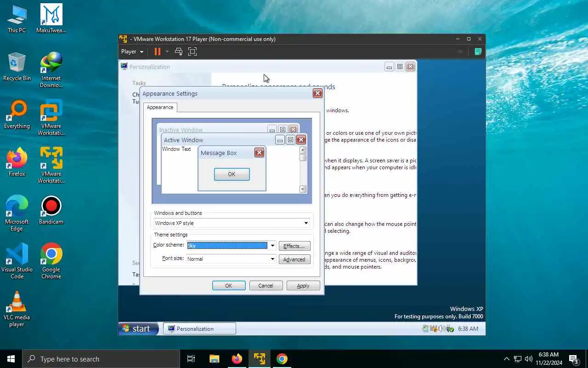Click the host clock showing 11/22/2024
The image size is (588, 368).
coord(548,359)
